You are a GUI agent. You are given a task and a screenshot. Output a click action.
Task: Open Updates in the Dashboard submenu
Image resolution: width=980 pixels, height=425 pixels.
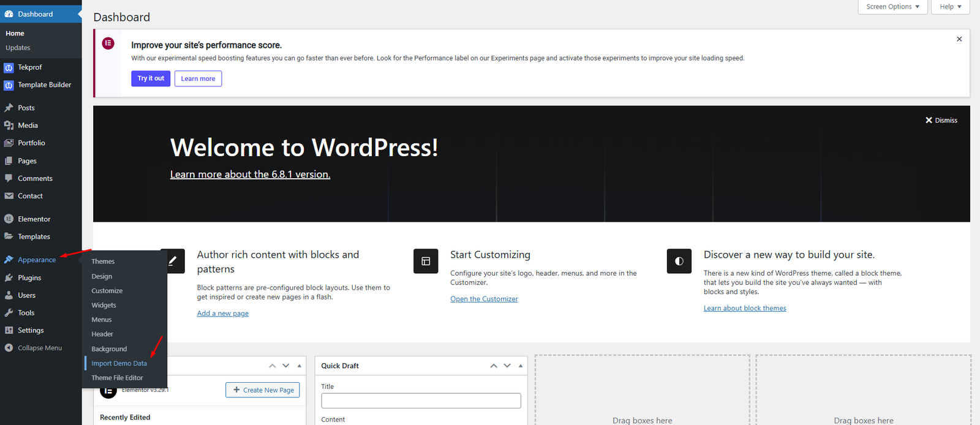18,48
